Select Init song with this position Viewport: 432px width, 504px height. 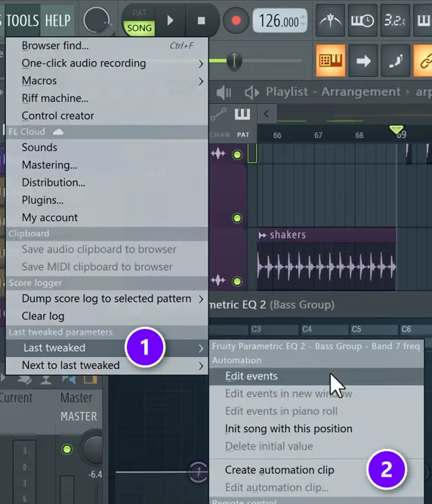point(316,429)
